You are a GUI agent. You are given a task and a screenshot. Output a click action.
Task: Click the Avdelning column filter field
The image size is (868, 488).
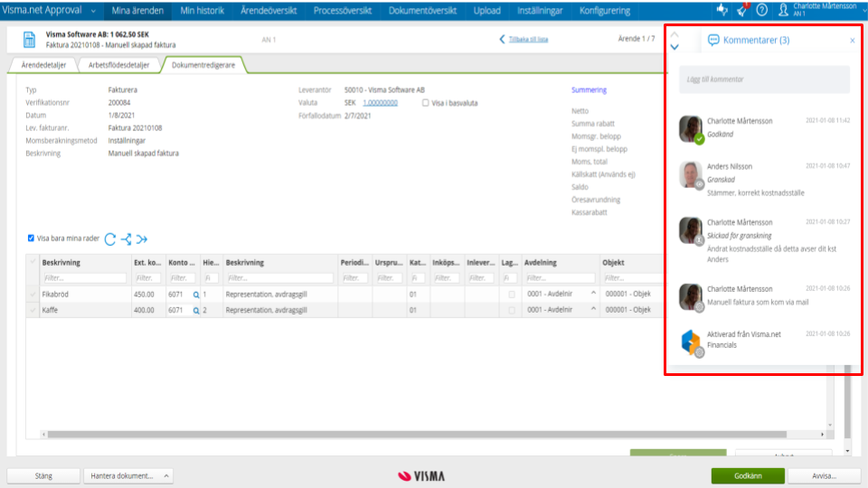pyautogui.click(x=560, y=278)
